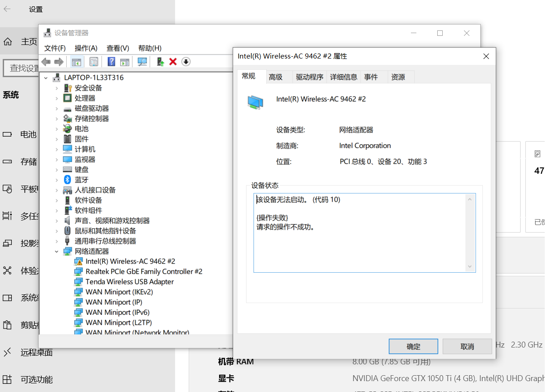
Task: Toggle the action pane toolbar icon
Action: coord(125,62)
